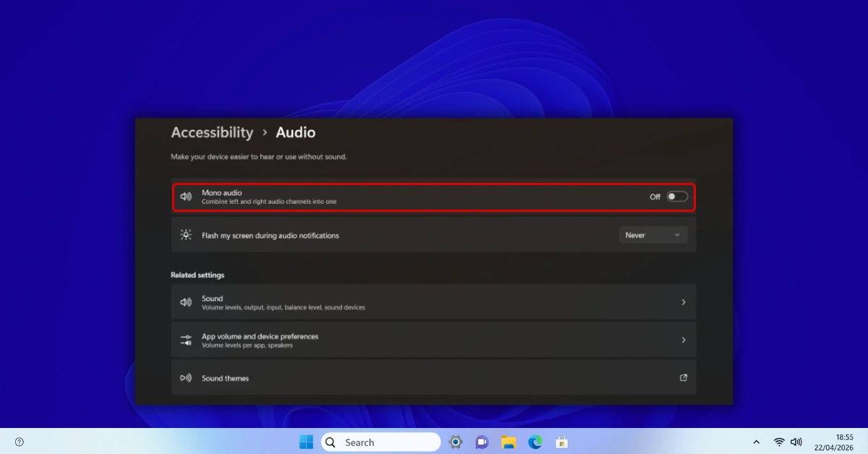Open the Never dropdown for screen flashing
This screenshot has height=454, width=868.
652,234
